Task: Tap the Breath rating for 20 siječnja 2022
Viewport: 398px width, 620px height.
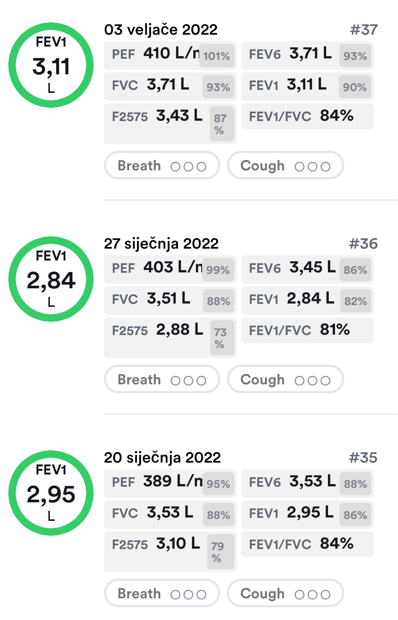Action: tap(162, 594)
